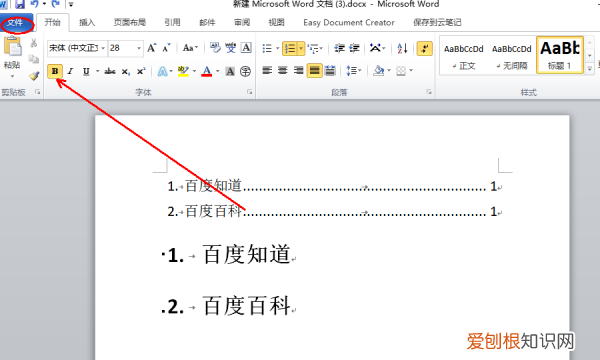Click the Cut scissors icon
Image resolution: width=600 pixels, height=360 pixels.
click(34, 43)
